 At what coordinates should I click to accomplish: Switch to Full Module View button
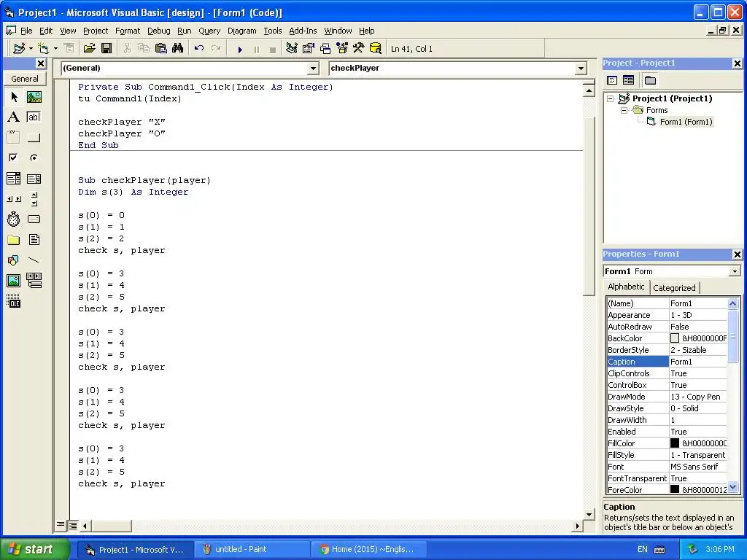(x=73, y=526)
